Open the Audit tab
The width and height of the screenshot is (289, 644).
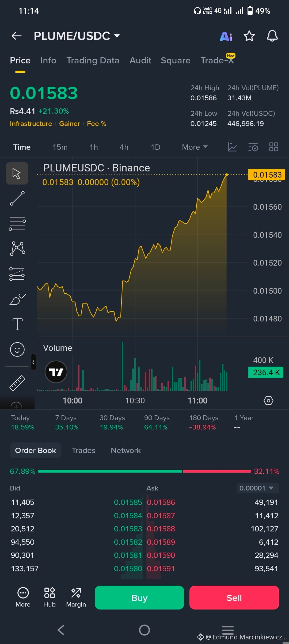(x=140, y=60)
